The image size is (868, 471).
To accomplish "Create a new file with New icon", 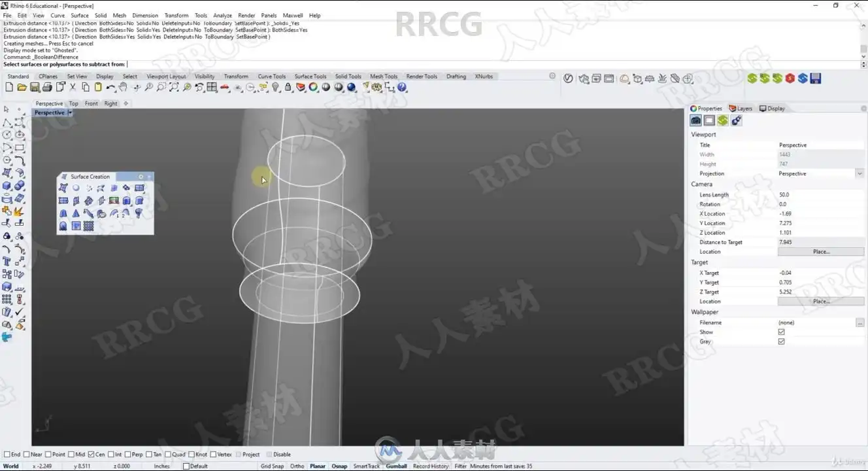I will [9, 87].
